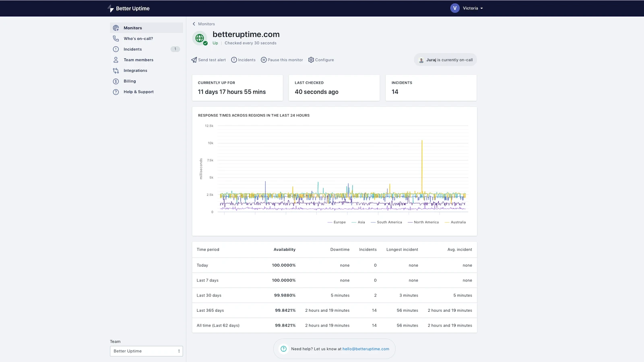This screenshot has height=362, width=644.
Task: Click the Help & Support question icon
Action: (116, 92)
